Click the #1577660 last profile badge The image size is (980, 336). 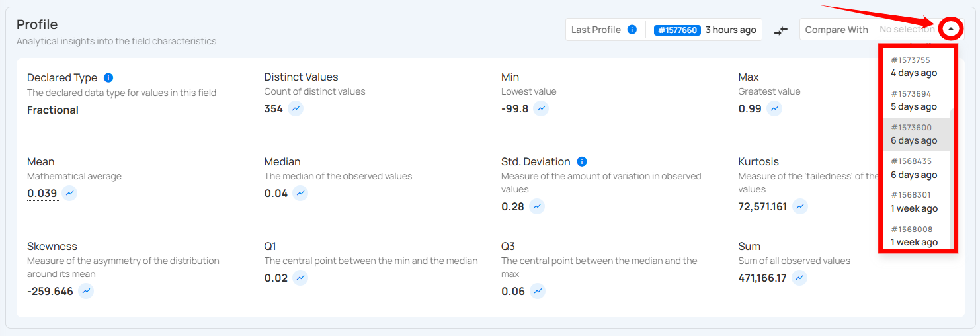676,30
